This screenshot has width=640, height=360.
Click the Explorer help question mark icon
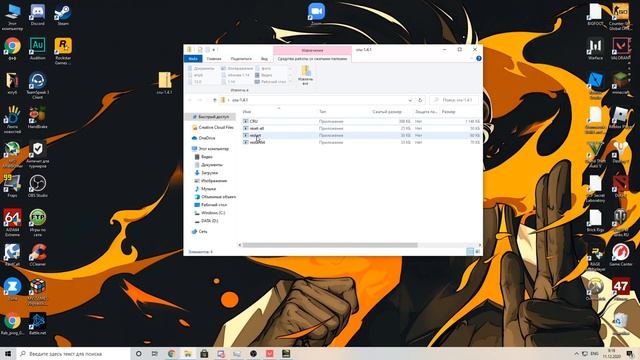point(479,58)
